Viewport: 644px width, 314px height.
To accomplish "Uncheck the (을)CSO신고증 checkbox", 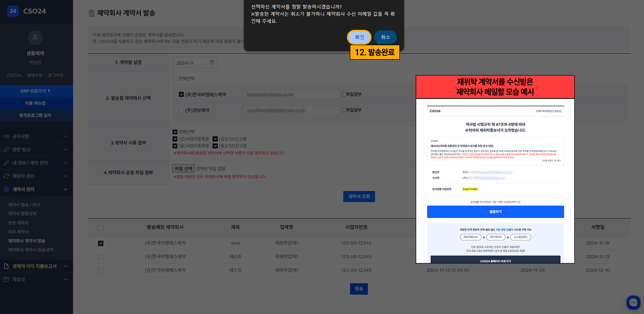I will 215,146.
